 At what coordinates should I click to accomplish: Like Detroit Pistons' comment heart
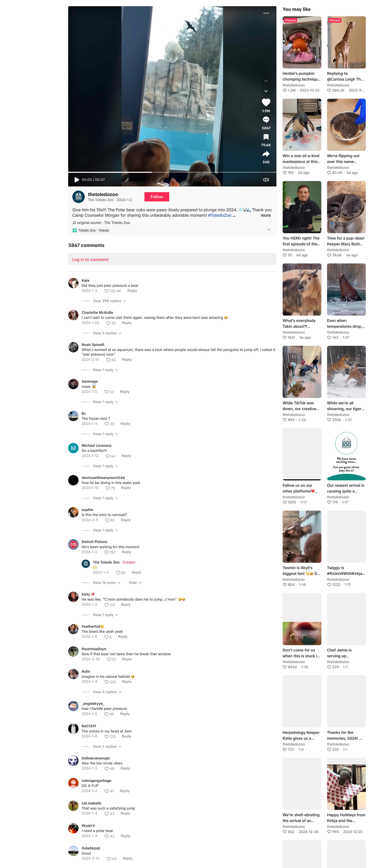click(x=106, y=552)
